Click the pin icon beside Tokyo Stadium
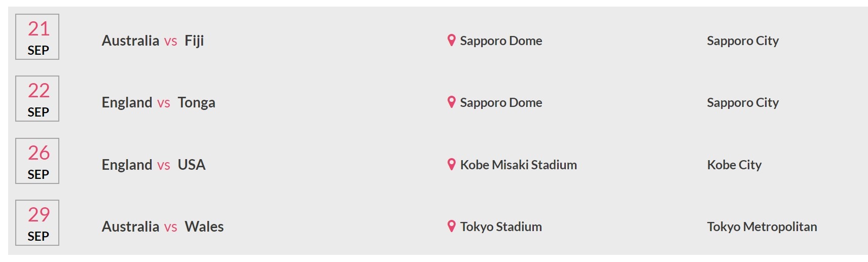868x262 pixels. pyautogui.click(x=451, y=226)
